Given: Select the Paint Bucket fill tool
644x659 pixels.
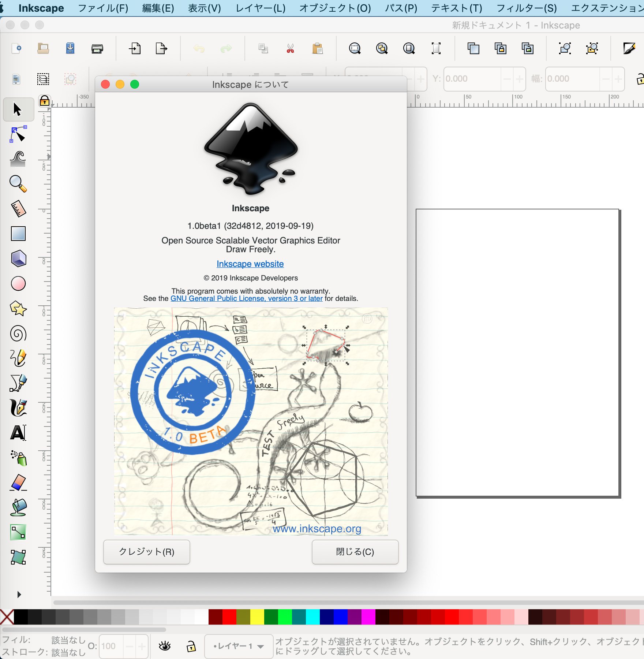Looking at the screenshot, I should pos(18,507).
